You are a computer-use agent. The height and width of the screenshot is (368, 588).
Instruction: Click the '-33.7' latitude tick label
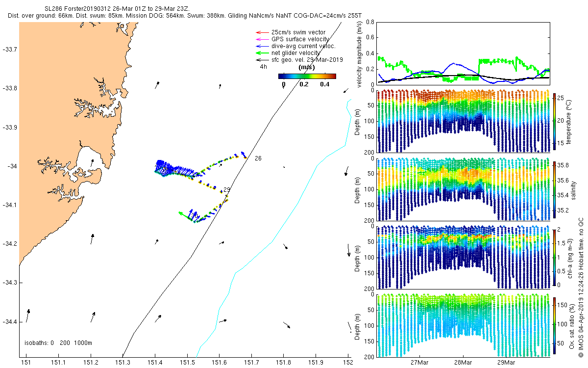(10, 50)
